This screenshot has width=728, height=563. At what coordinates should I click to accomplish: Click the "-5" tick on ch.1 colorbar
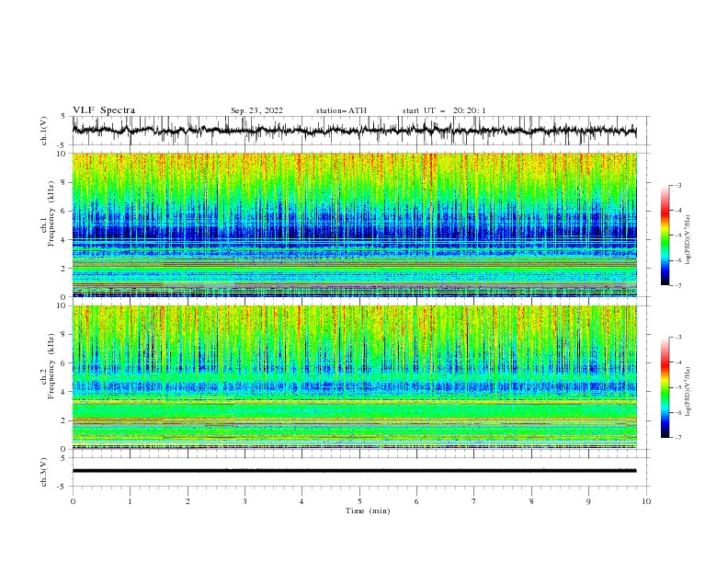[677, 236]
